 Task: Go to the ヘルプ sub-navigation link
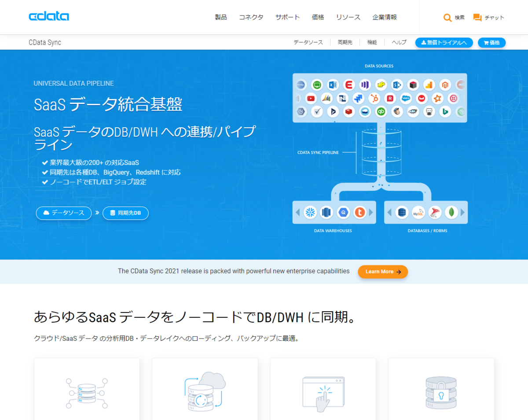[x=399, y=42]
